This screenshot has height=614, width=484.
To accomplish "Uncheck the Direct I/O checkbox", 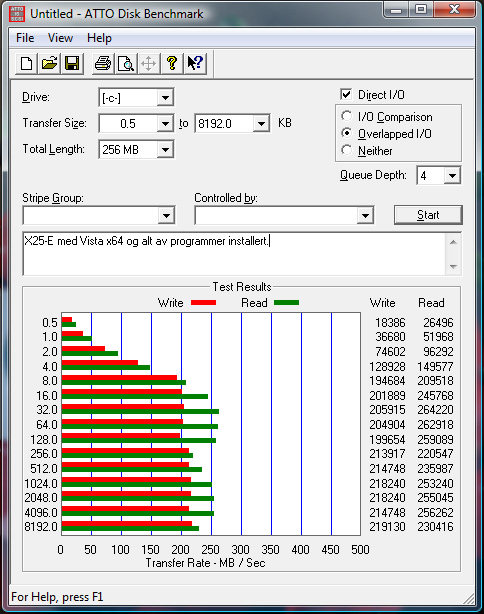I will [346, 94].
